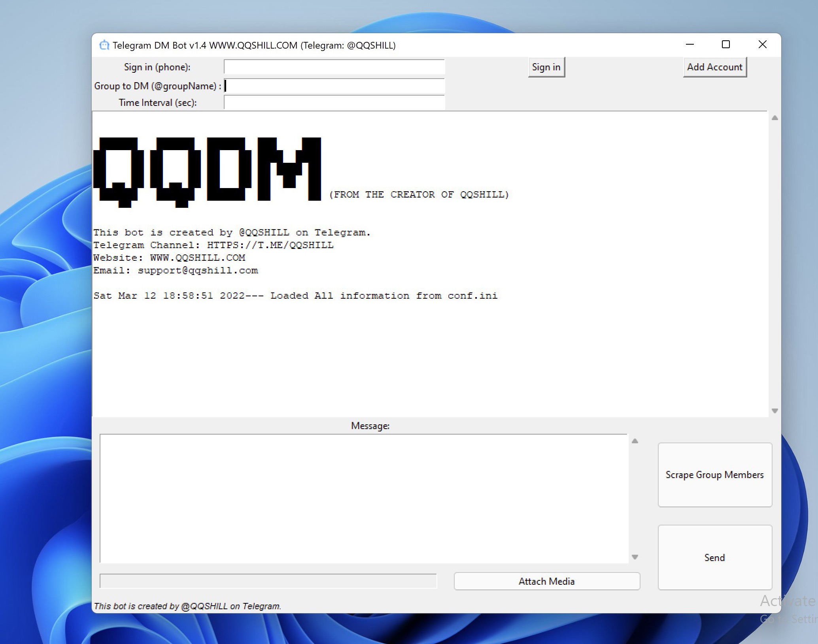Maximize the Telegram DM Bot window
The width and height of the screenshot is (818, 644).
coord(726,44)
